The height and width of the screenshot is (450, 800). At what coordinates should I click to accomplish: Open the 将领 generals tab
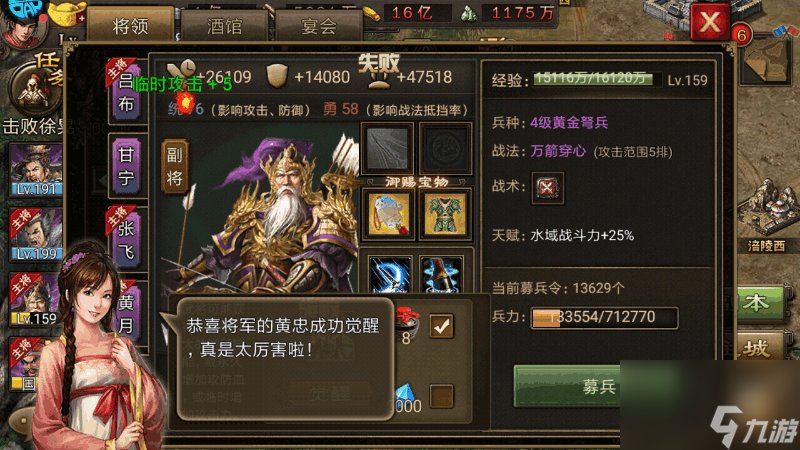tap(130, 25)
